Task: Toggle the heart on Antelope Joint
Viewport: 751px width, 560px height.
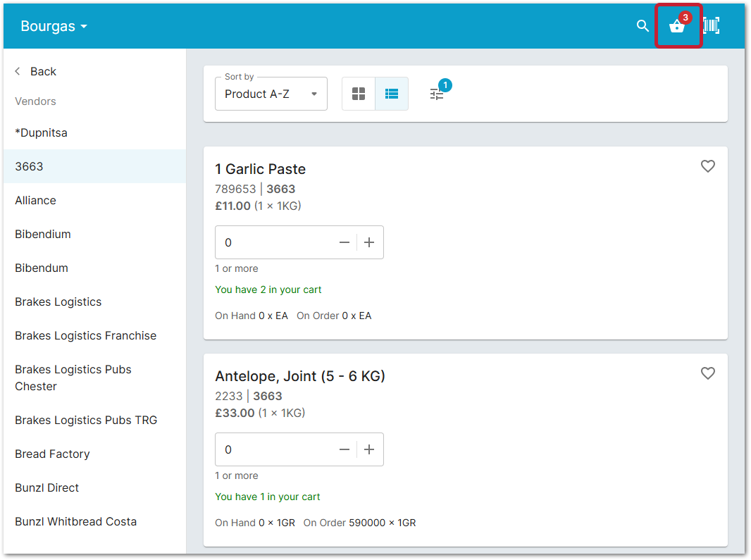Action: click(707, 373)
